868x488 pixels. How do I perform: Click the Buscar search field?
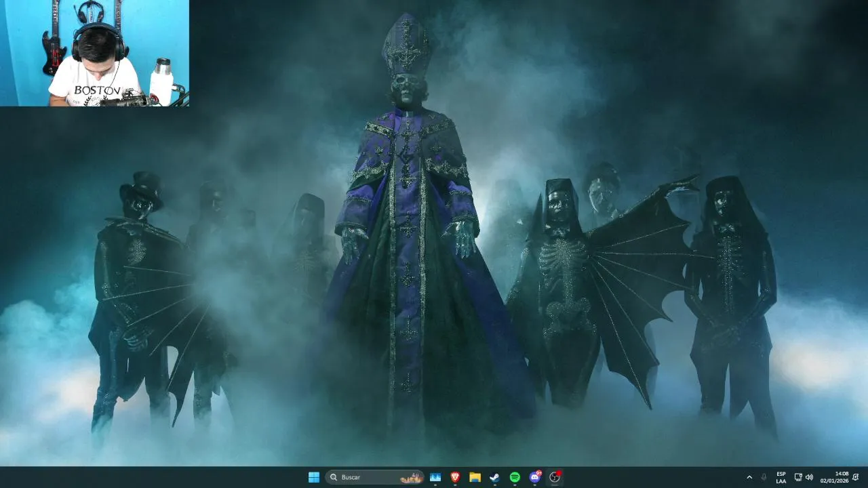[x=374, y=477]
